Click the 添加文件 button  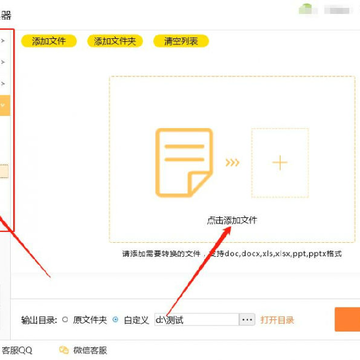pos(49,41)
